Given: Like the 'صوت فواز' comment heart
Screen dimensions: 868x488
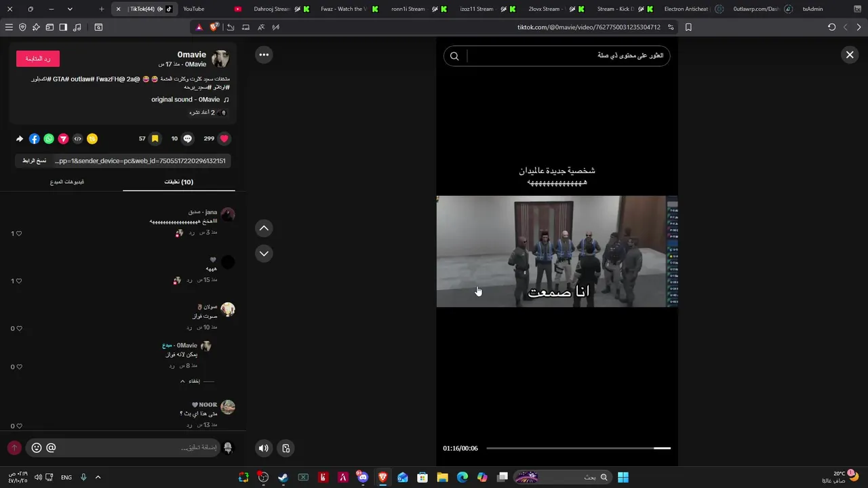Looking at the screenshot, I should (x=18, y=328).
